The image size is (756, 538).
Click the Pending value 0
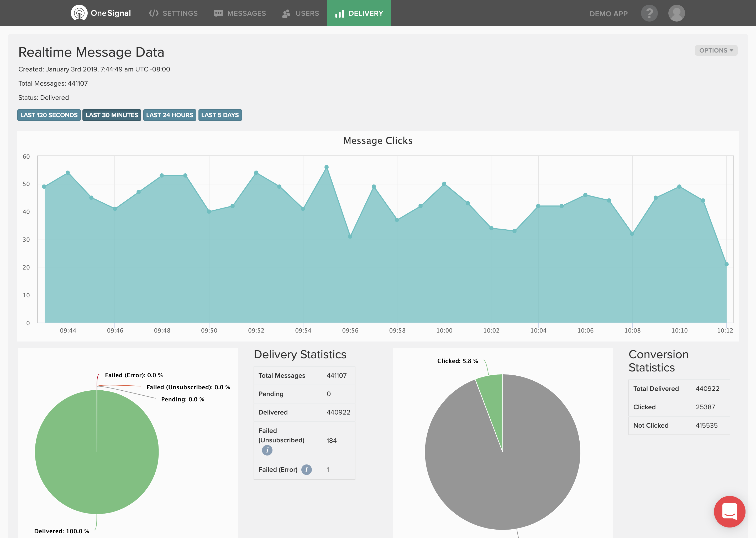point(329,394)
